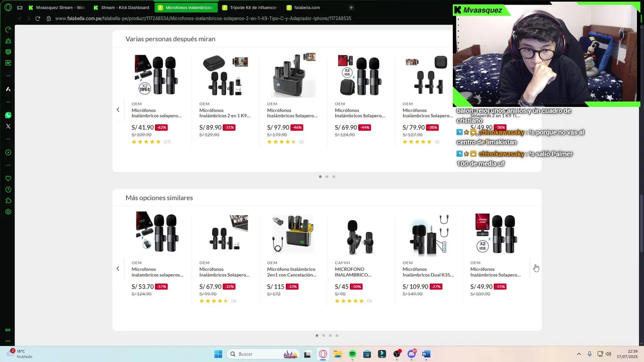The height and width of the screenshot is (362, 644).
Task: Click the Windows Buscar search box
Action: (264, 354)
